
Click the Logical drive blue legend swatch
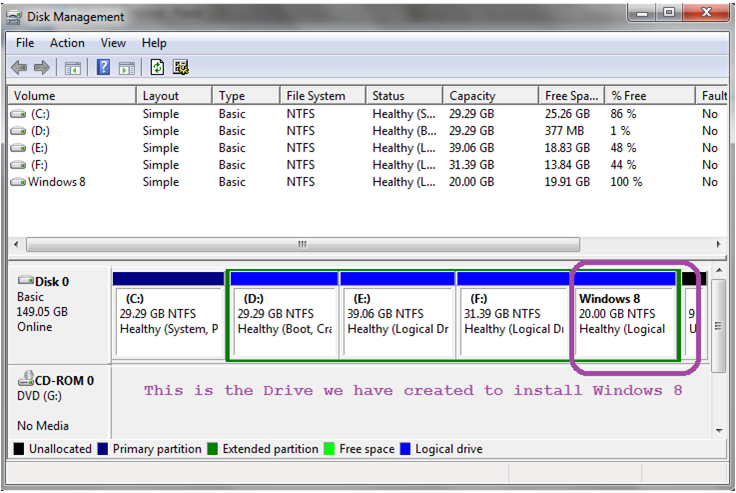point(405,449)
